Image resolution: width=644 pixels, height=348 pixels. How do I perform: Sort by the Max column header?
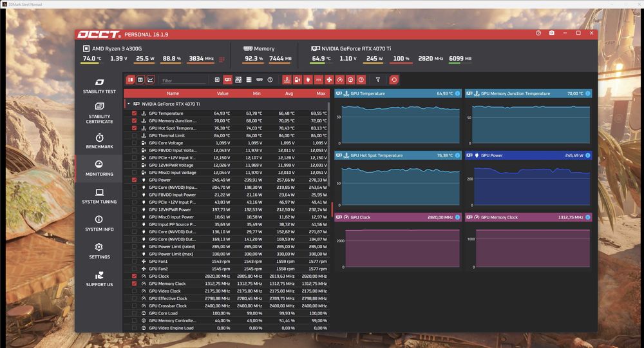[321, 93]
